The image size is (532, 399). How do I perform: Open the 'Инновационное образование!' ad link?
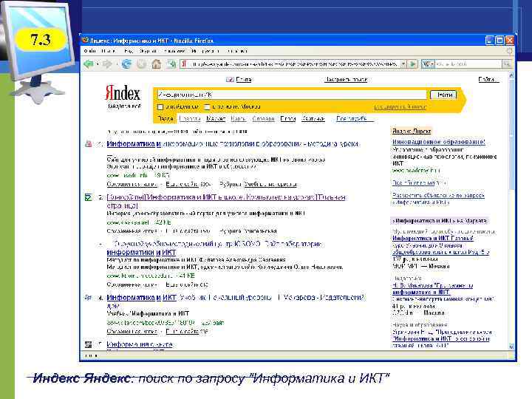[439, 142]
